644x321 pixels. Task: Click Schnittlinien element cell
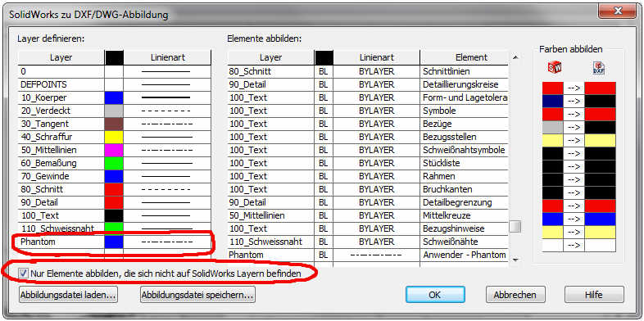coord(464,71)
